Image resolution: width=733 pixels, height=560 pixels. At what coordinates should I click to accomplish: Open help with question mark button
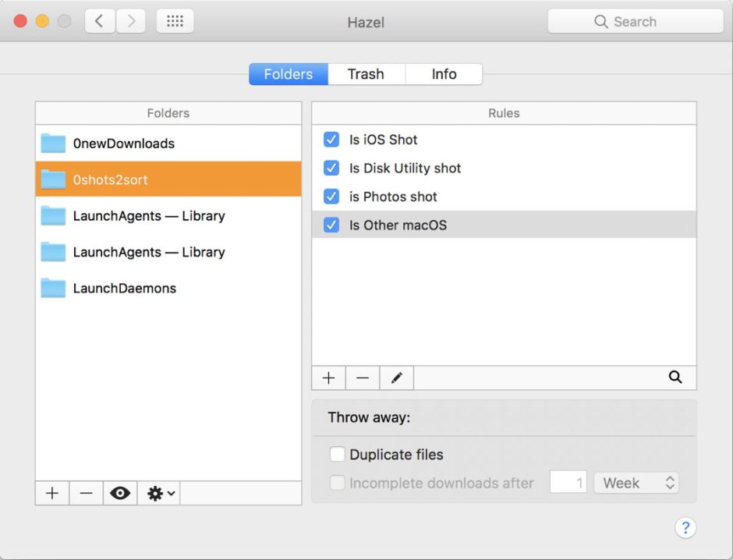pos(685,527)
